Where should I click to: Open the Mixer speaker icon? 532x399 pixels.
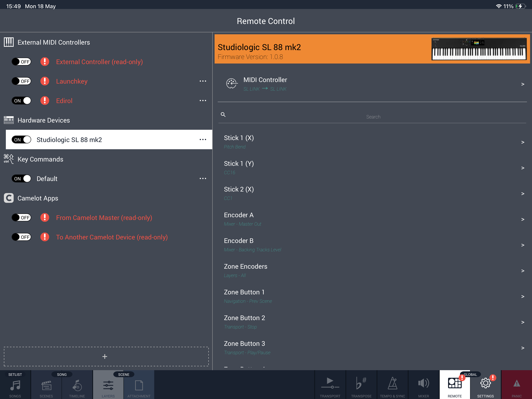(424, 383)
